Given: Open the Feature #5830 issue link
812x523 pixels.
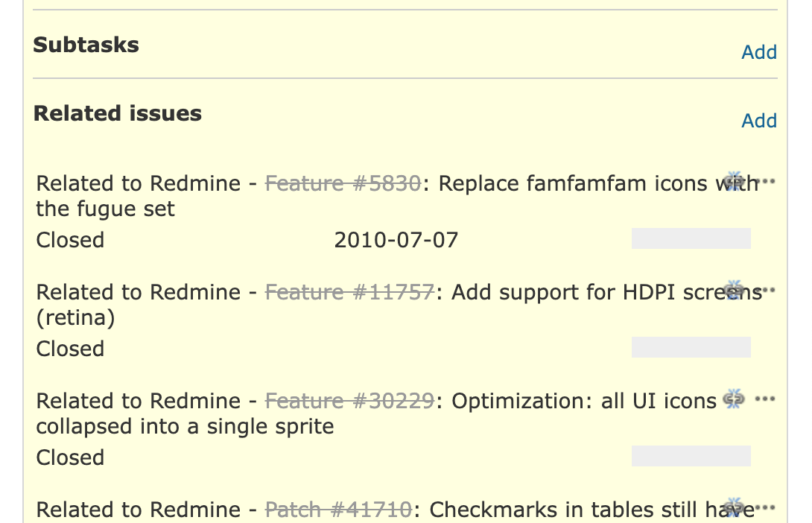Looking at the screenshot, I should pyautogui.click(x=343, y=183).
